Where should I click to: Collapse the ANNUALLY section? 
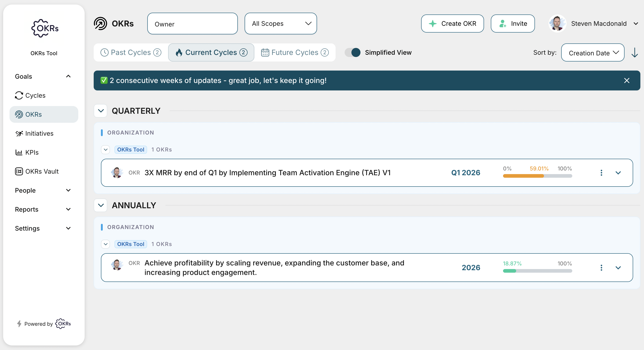click(101, 205)
